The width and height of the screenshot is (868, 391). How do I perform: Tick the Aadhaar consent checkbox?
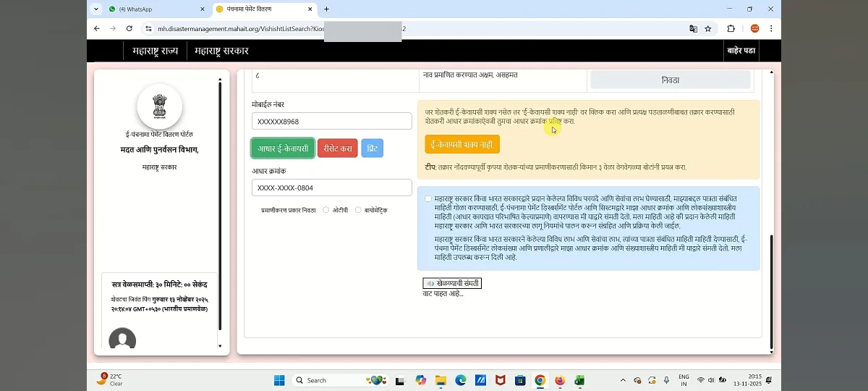[428, 198]
